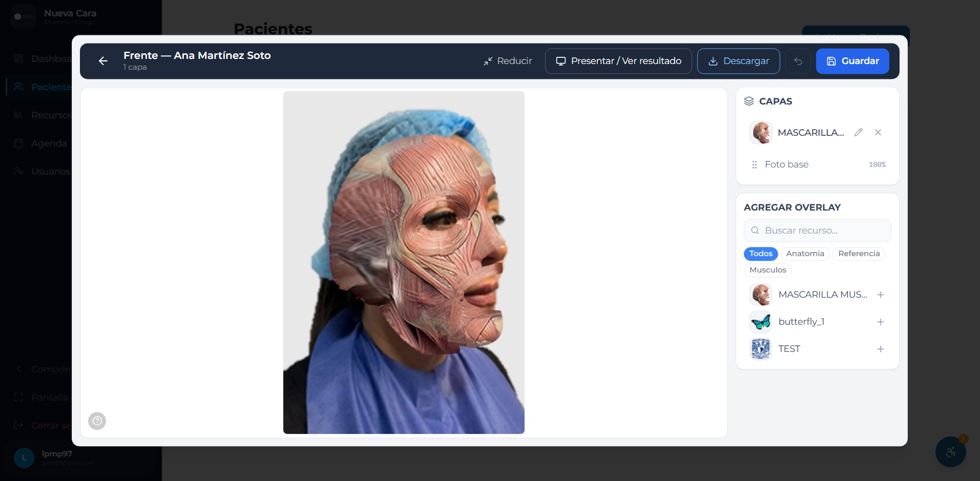Click the back arrow in editor header
The width and height of the screenshot is (980, 481).
pos(103,61)
